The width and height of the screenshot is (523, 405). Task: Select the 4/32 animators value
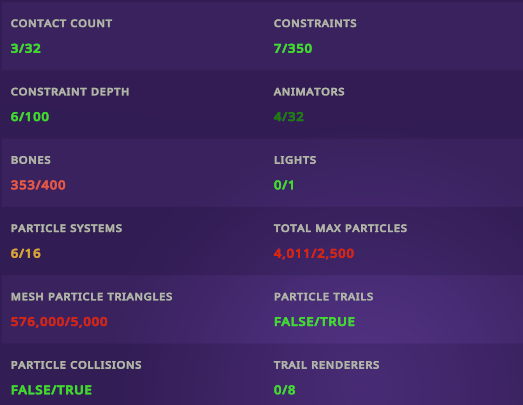coord(289,117)
